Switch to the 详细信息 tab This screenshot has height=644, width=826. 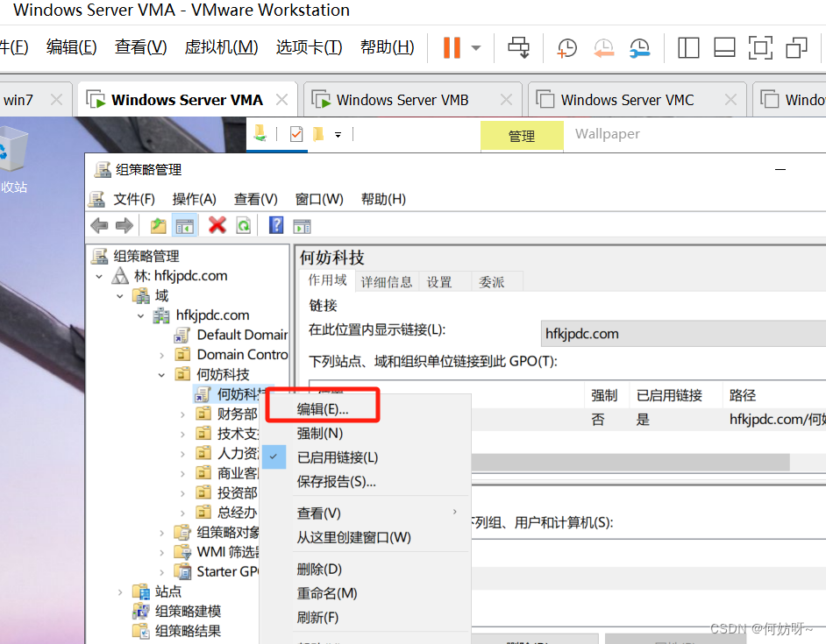[387, 281]
